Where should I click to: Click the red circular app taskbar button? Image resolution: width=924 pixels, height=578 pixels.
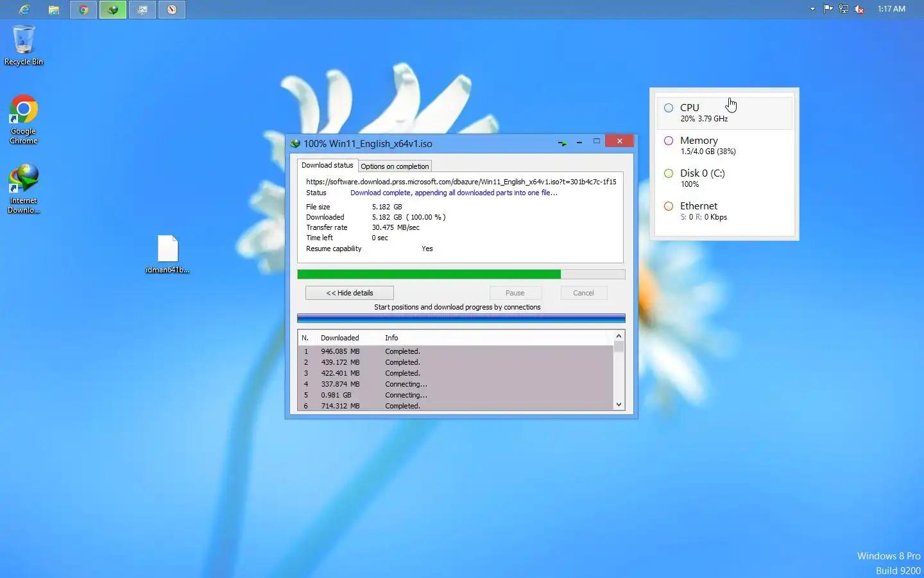click(x=172, y=10)
